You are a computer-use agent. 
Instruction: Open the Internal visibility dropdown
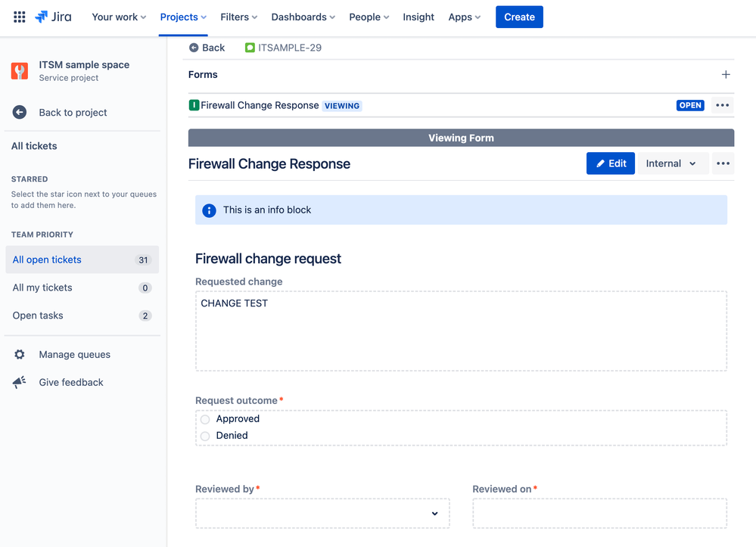[x=673, y=163]
